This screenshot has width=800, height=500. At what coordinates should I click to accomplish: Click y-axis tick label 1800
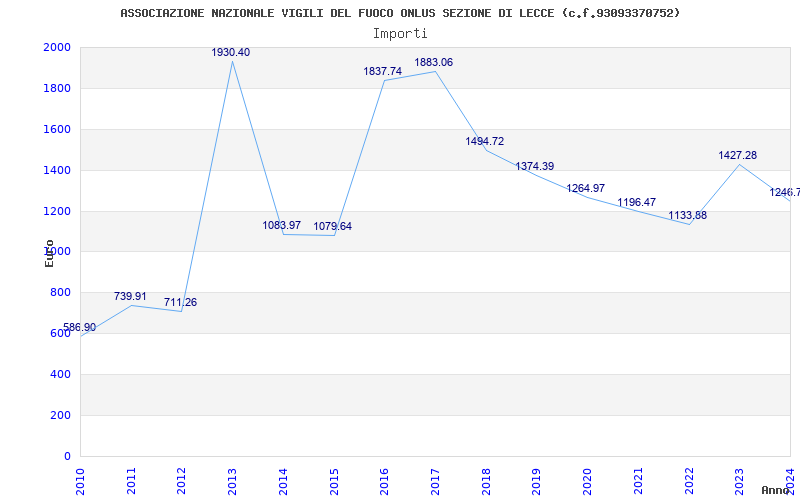[57, 88]
